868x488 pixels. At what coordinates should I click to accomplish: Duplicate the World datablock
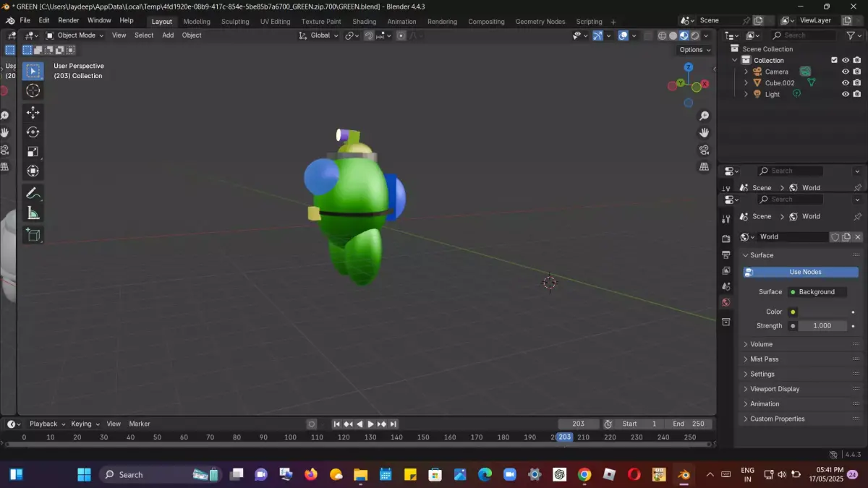click(x=846, y=237)
